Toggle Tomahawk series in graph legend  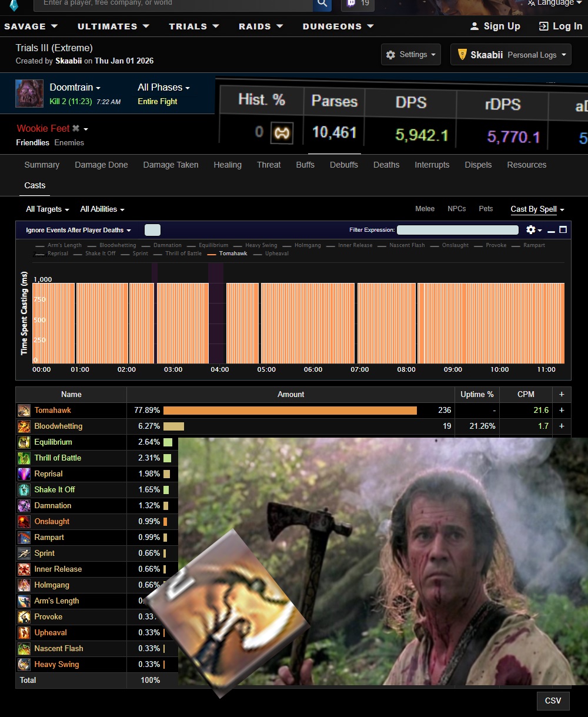point(228,254)
